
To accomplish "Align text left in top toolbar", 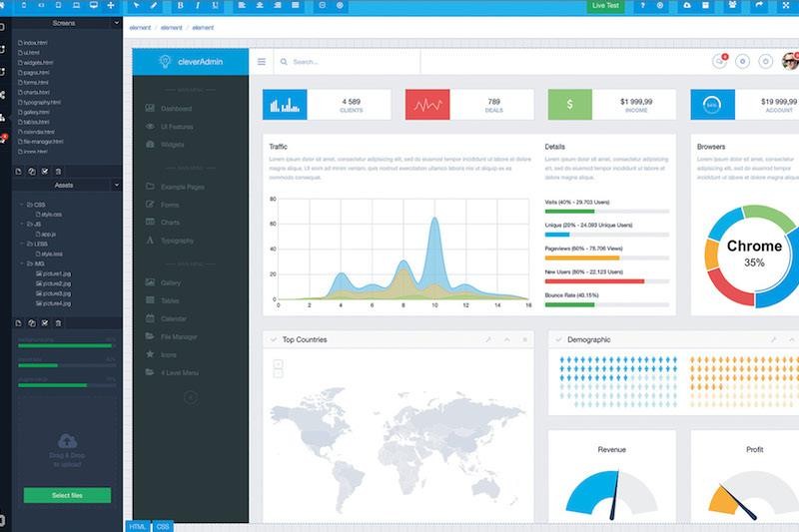I will point(242,5).
